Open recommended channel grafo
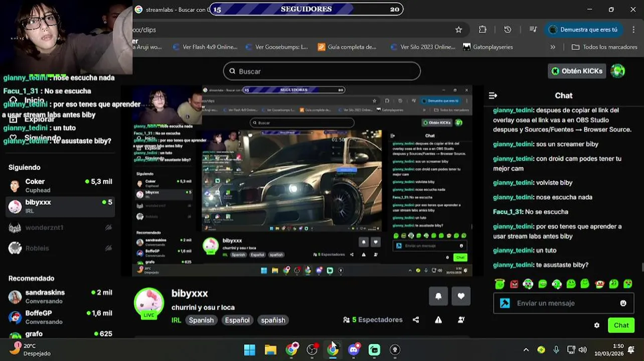644x361 pixels. coord(60,334)
